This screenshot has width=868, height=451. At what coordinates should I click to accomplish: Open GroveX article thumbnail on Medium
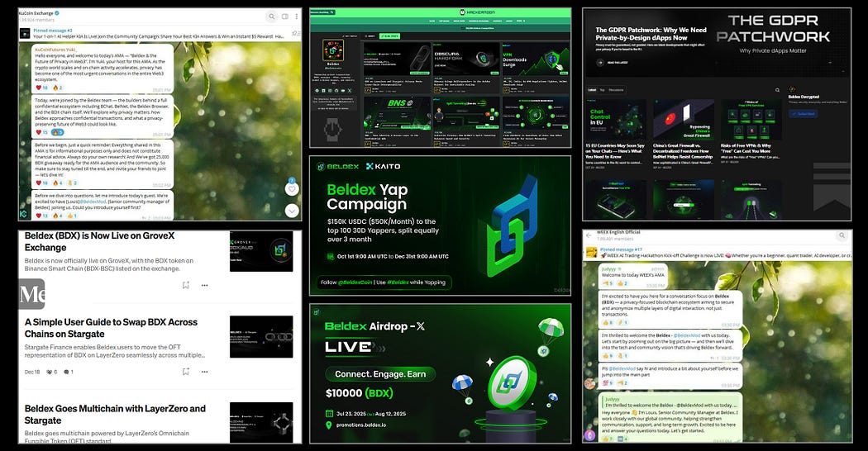(261, 251)
